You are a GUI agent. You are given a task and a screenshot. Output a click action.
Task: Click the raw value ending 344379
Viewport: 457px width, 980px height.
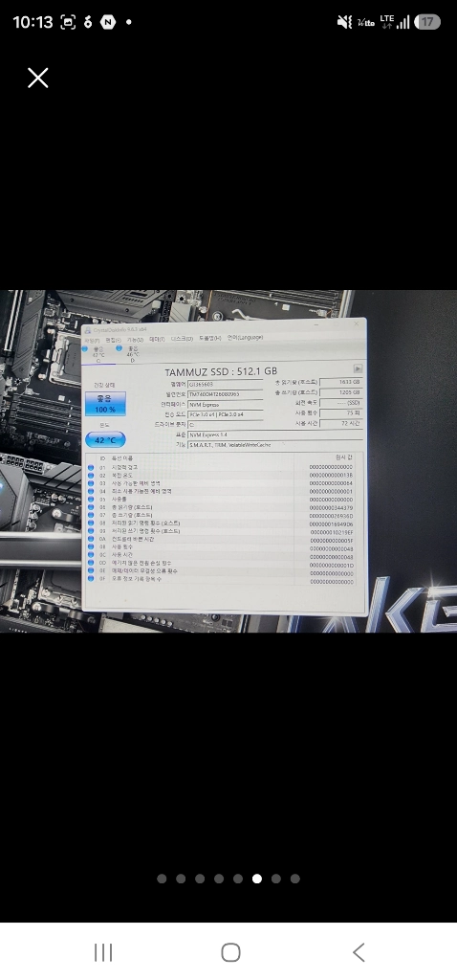click(332, 507)
